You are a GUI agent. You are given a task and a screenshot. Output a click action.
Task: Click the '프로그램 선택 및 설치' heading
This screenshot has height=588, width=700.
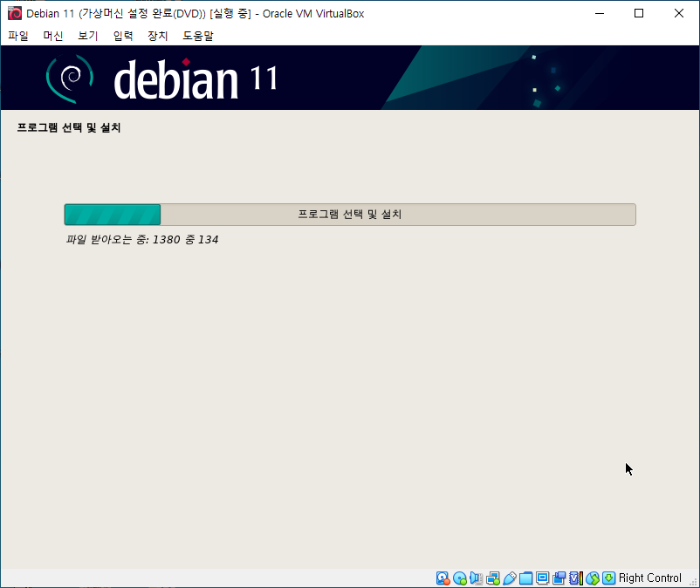[x=69, y=127]
